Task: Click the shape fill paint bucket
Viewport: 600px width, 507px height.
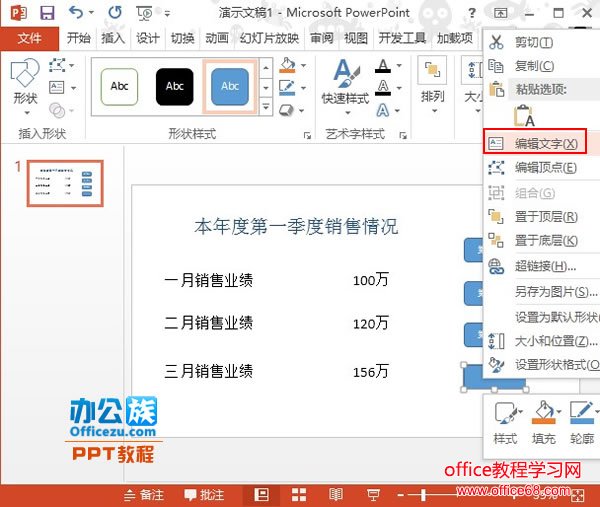Action: pyautogui.click(x=287, y=65)
